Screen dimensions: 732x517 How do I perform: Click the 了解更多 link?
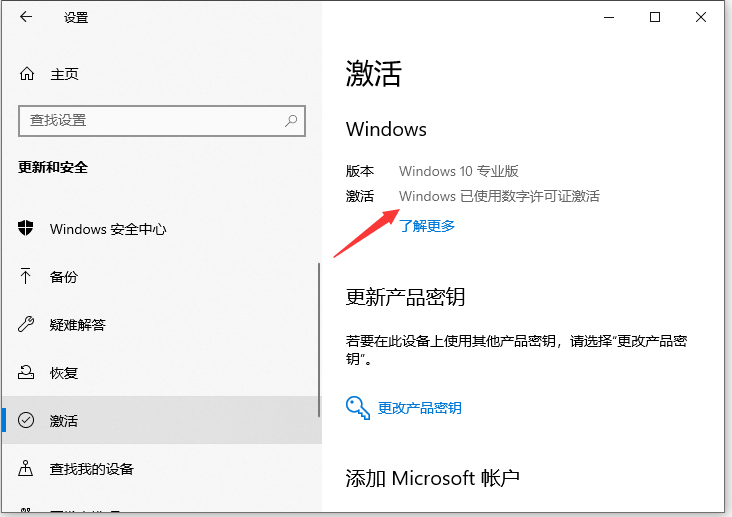pos(427,226)
